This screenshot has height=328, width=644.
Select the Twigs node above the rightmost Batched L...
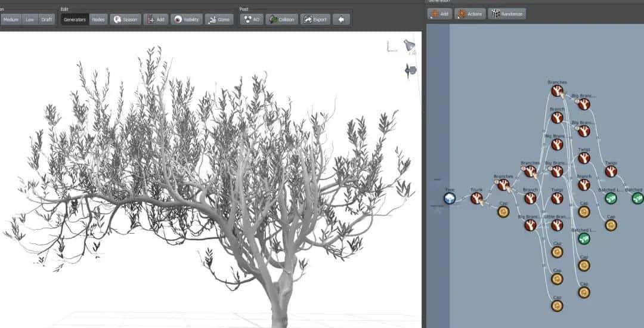pos(611,171)
